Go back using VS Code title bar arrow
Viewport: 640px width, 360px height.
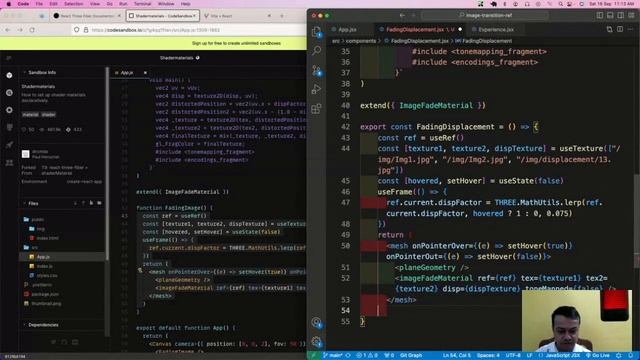tap(402, 16)
